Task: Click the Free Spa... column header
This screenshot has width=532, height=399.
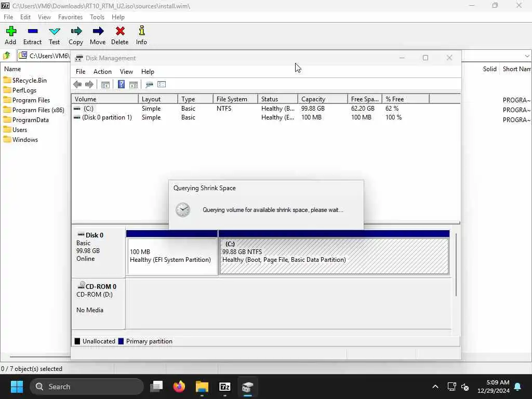Action: (x=365, y=99)
